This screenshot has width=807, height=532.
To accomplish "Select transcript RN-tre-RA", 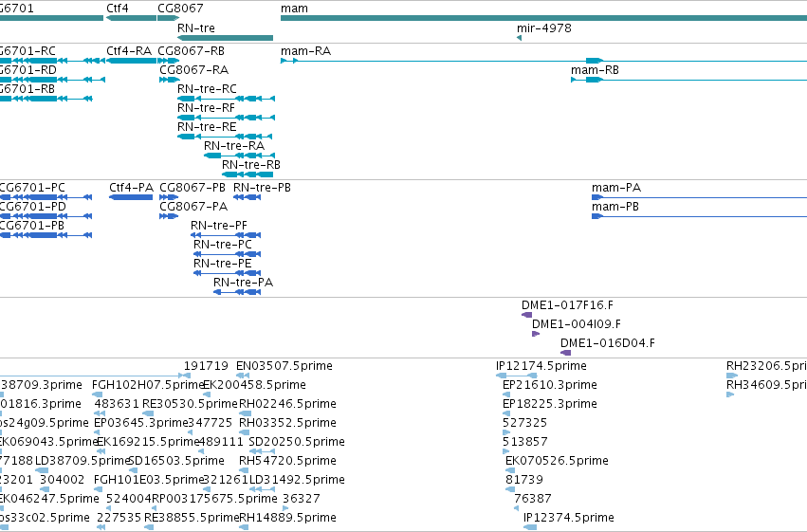I will click(x=234, y=146).
